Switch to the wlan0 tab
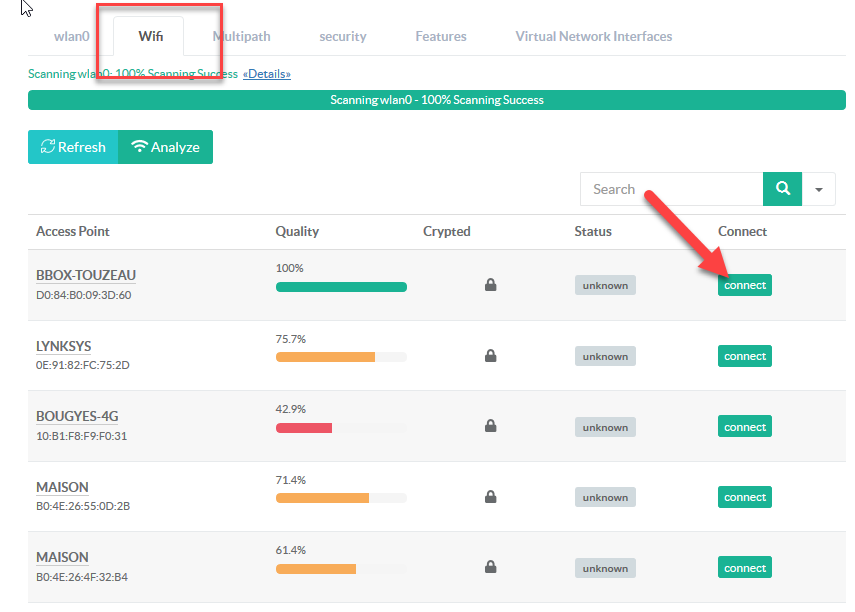 [71, 36]
